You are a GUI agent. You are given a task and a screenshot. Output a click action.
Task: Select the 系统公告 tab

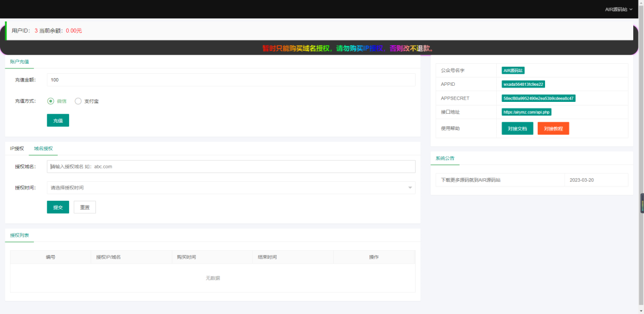click(445, 158)
